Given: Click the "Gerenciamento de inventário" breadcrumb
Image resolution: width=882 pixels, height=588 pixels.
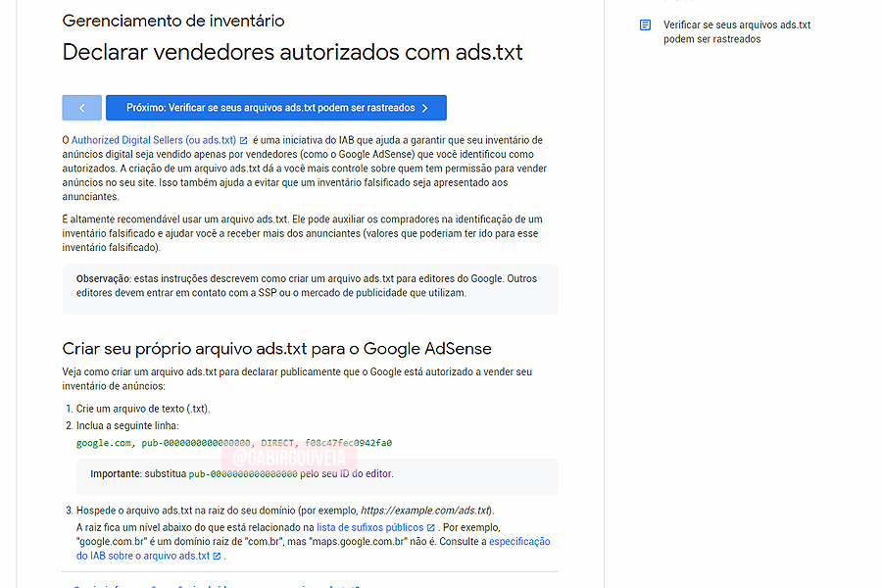Looking at the screenshot, I should tap(173, 21).
